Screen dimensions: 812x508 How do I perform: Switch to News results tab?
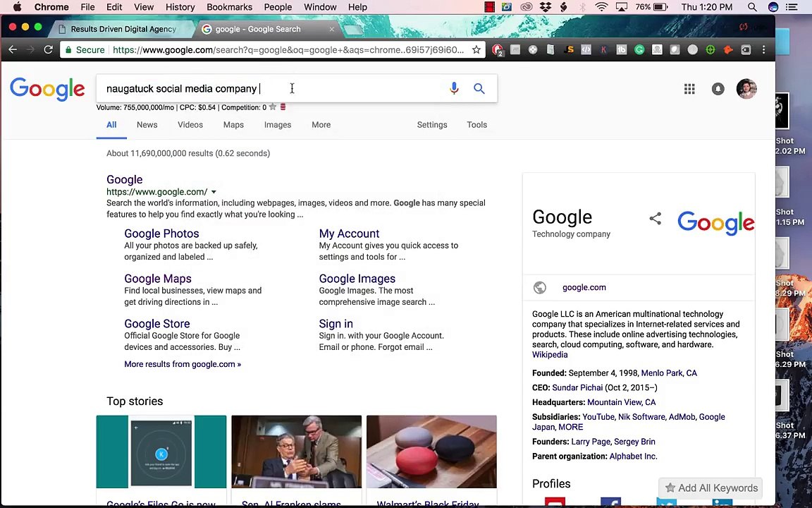[x=147, y=124]
